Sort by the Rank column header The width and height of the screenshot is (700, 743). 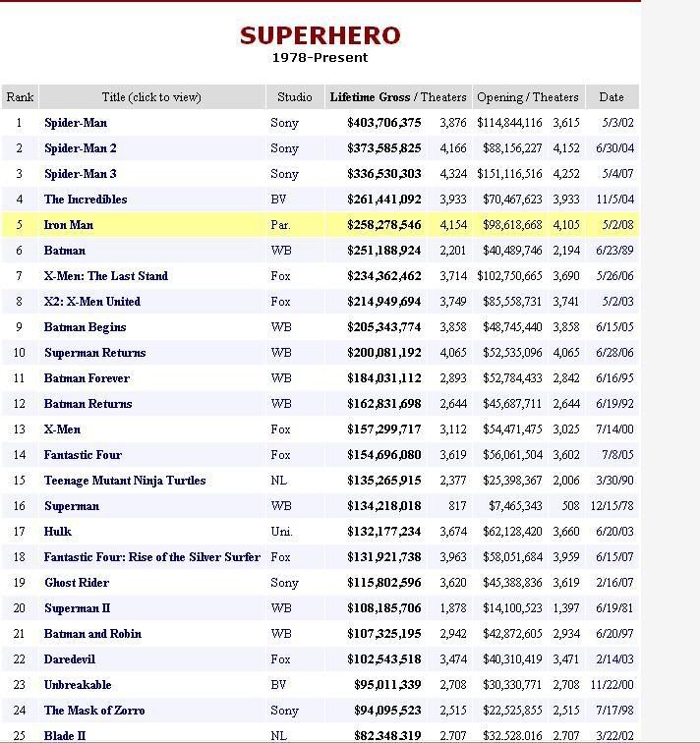(x=20, y=97)
